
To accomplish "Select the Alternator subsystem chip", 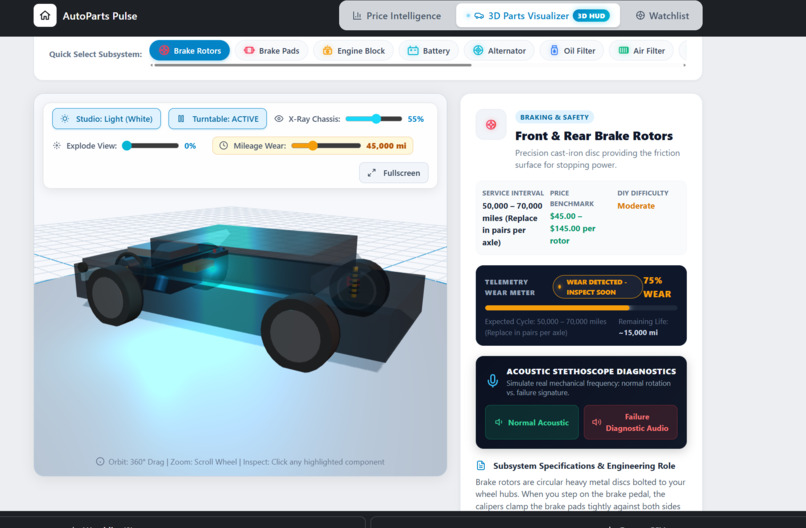I will [x=499, y=50].
